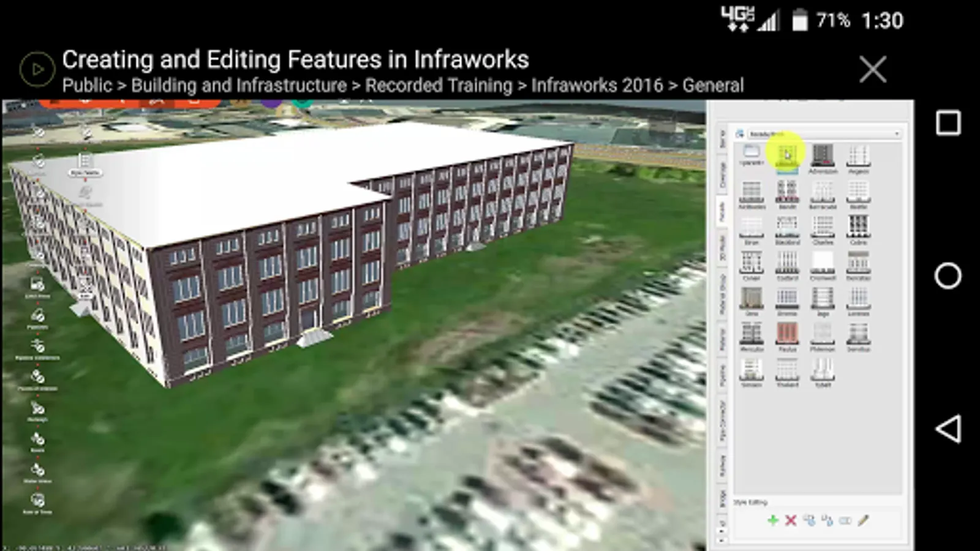Switch to the Coverage style tab
This screenshot has height=551, width=980.
723,175
